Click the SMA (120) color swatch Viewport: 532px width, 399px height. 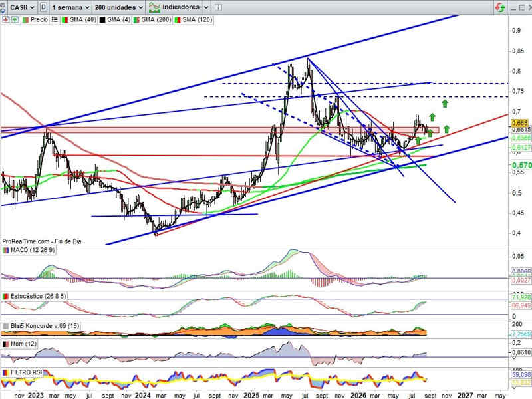(177, 20)
